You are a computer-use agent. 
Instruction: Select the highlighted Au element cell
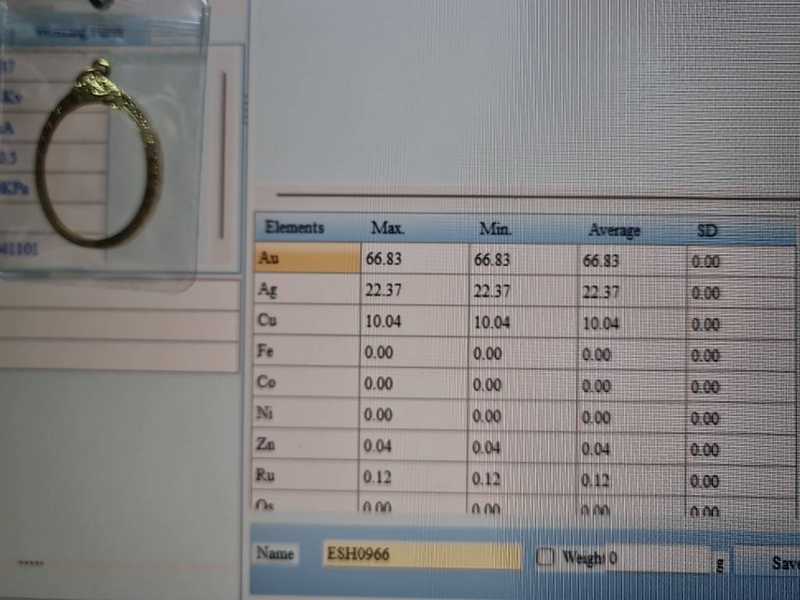(x=307, y=258)
